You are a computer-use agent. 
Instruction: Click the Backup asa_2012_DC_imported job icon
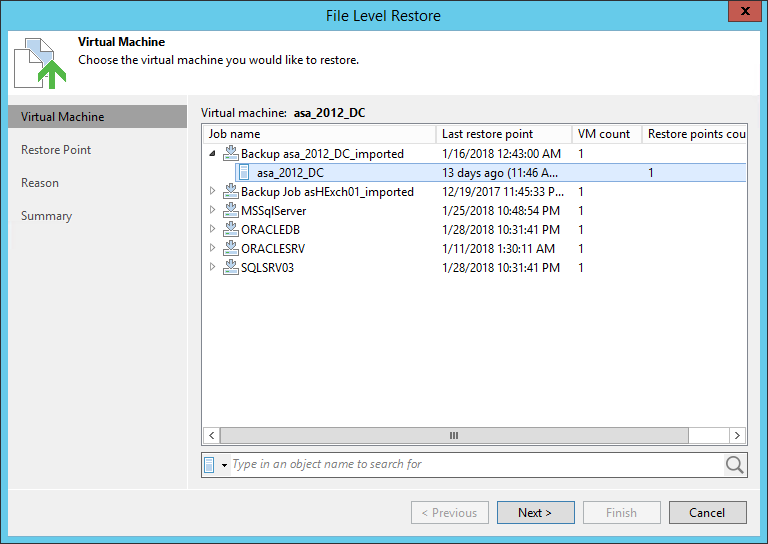click(231, 154)
